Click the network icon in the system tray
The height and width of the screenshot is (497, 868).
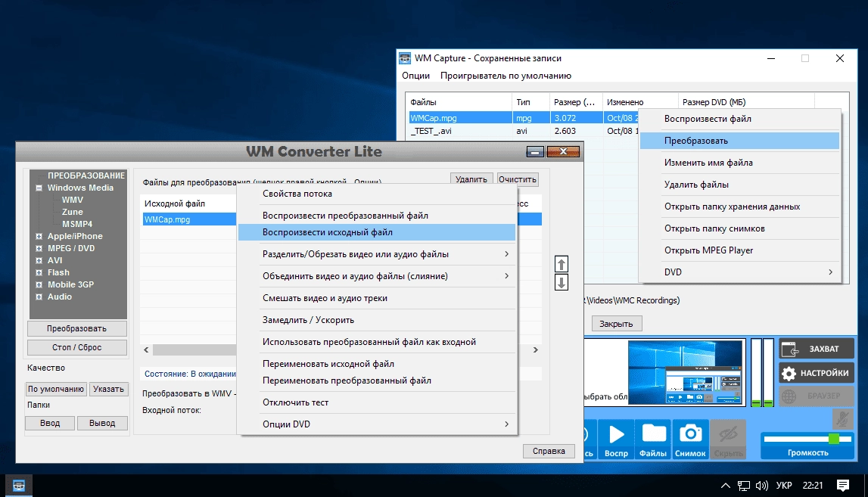click(743, 486)
